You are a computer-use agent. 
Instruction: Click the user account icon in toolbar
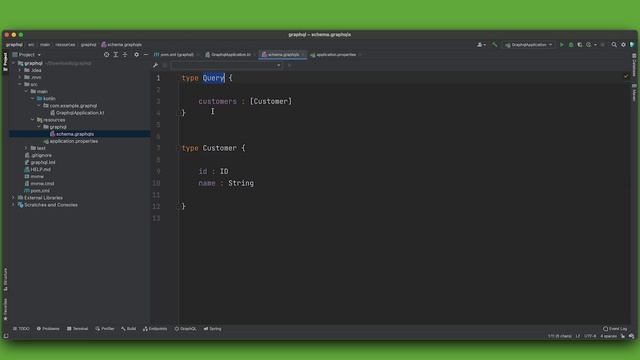point(480,44)
